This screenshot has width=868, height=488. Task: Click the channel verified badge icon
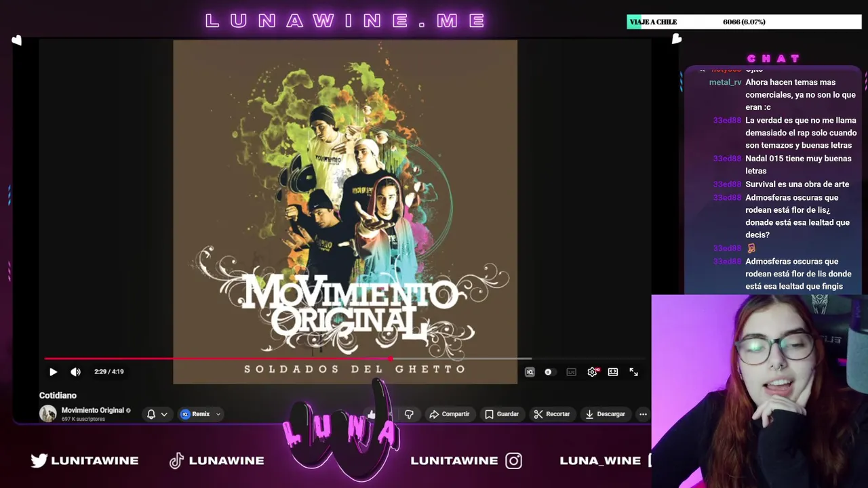[x=128, y=410]
